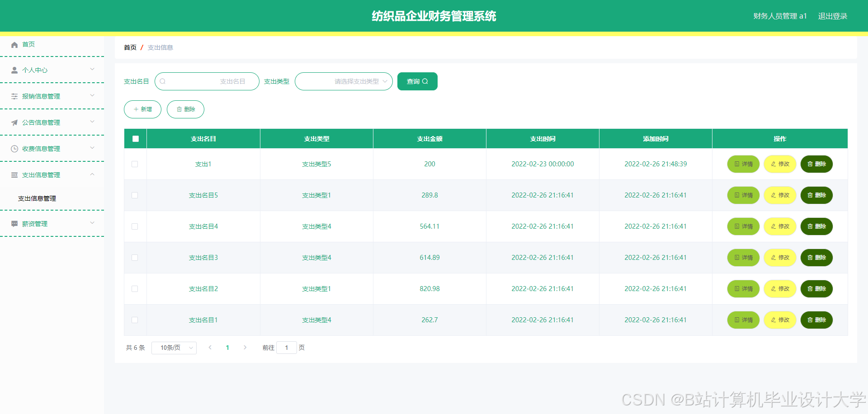Click the search icon inside the 支出名目 field
The height and width of the screenshot is (414, 868).
tap(163, 81)
